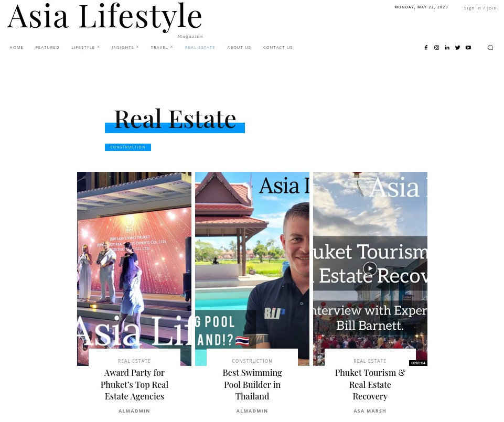The image size is (504, 422).
Task: Click the Sign in / Join link
Action: point(480,8)
